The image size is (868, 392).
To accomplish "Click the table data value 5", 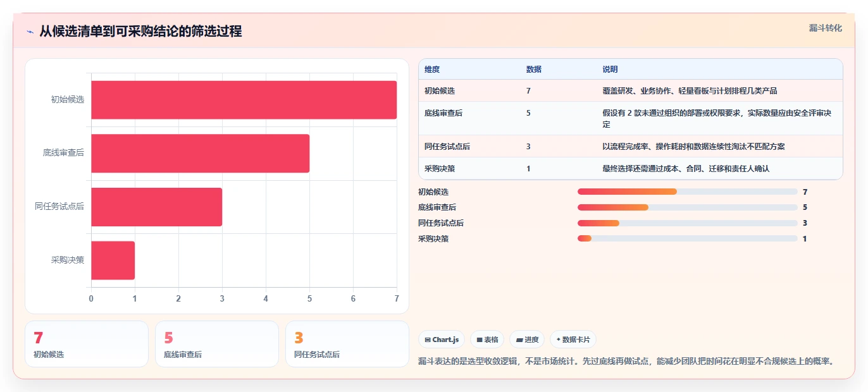I will coord(528,113).
